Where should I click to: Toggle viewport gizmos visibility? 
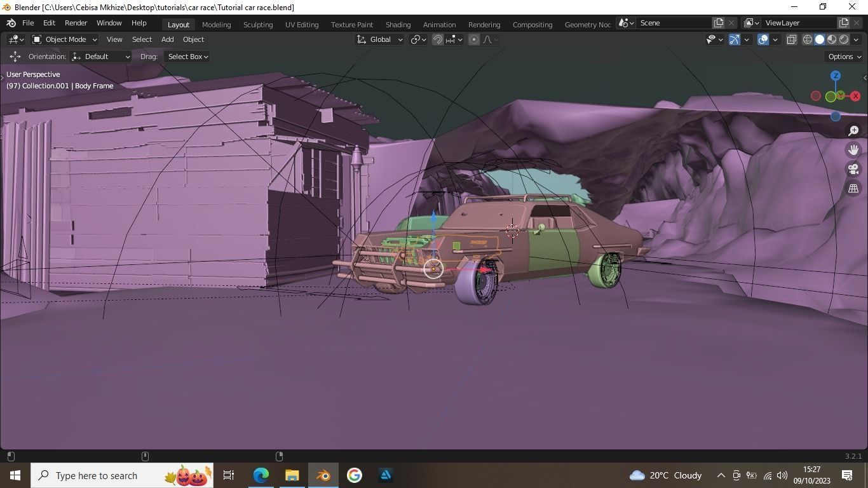click(734, 39)
